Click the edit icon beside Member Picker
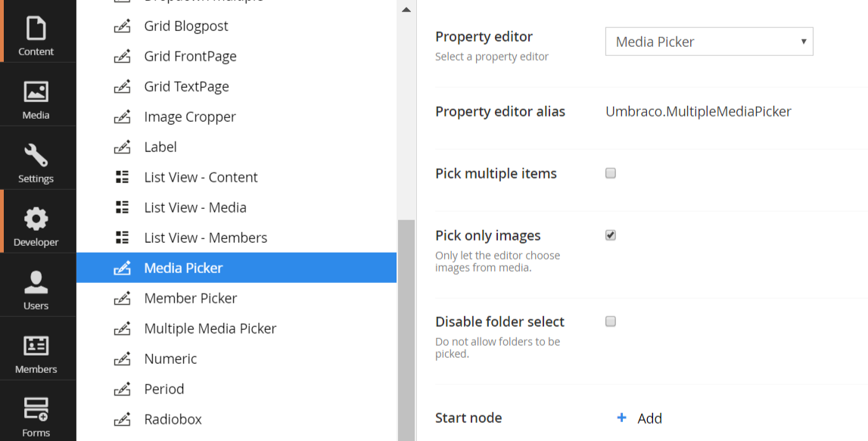This screenshot has width=868, height=441. point(122,298)
